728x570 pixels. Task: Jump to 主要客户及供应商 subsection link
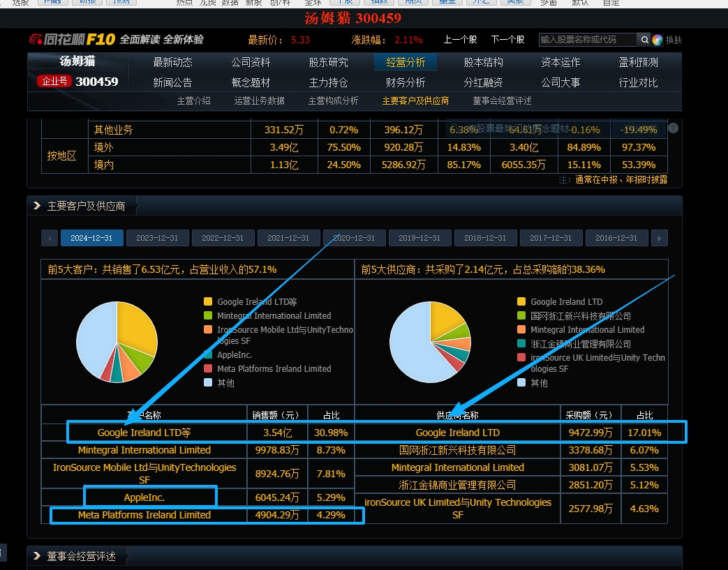pyautogui.click(x=415, y=100)
